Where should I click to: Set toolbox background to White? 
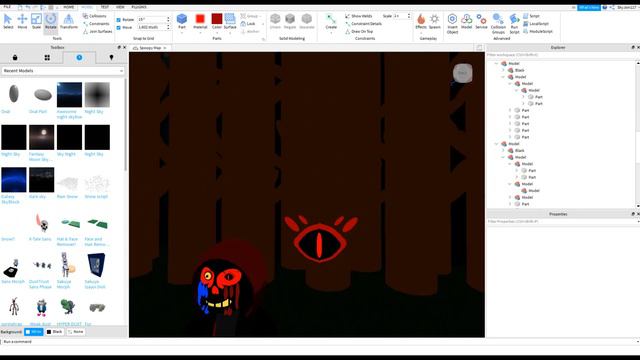coord(34,332)
